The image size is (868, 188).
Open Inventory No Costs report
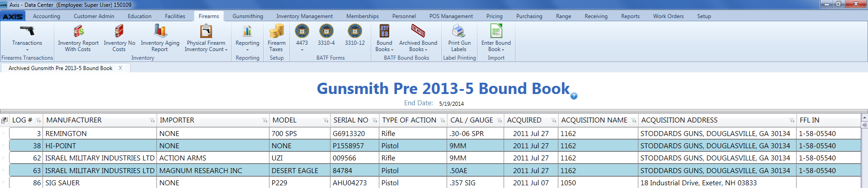(119, 38)
